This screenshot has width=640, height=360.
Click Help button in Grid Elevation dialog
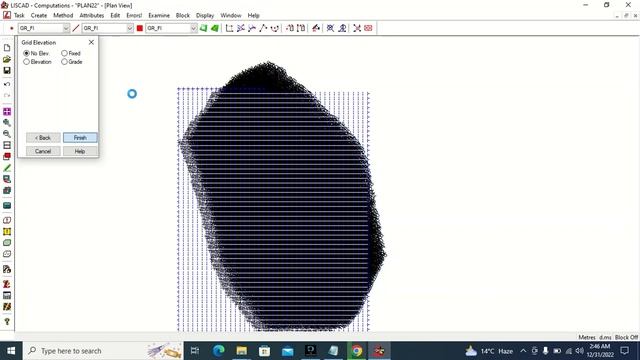tap(80, 151)
